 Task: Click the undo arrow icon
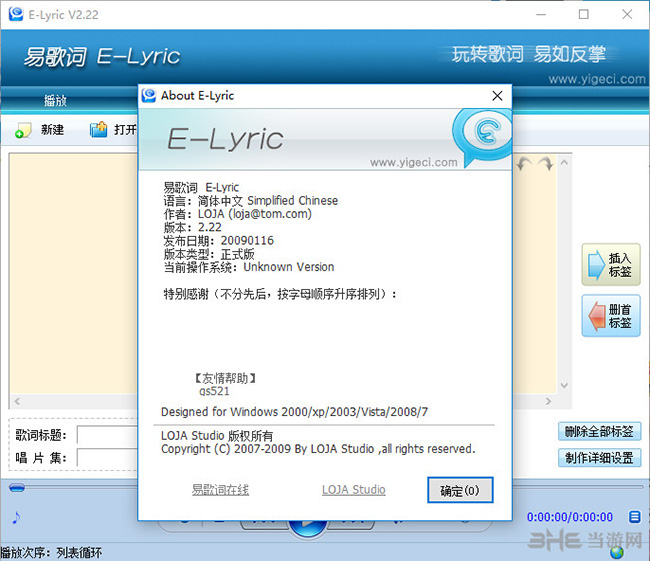point(524,163)
